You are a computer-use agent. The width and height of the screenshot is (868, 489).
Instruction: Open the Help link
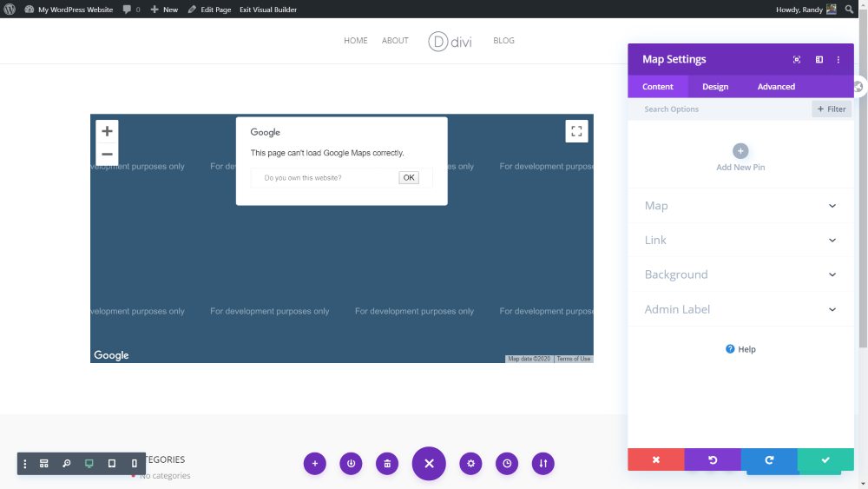click(x=740, y=349)
